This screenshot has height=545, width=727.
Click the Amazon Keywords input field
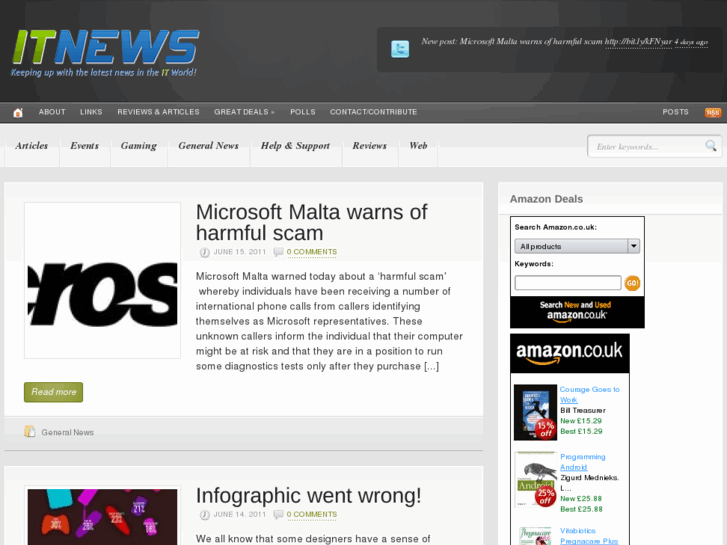pyautogui.click(x=568, y=282)
